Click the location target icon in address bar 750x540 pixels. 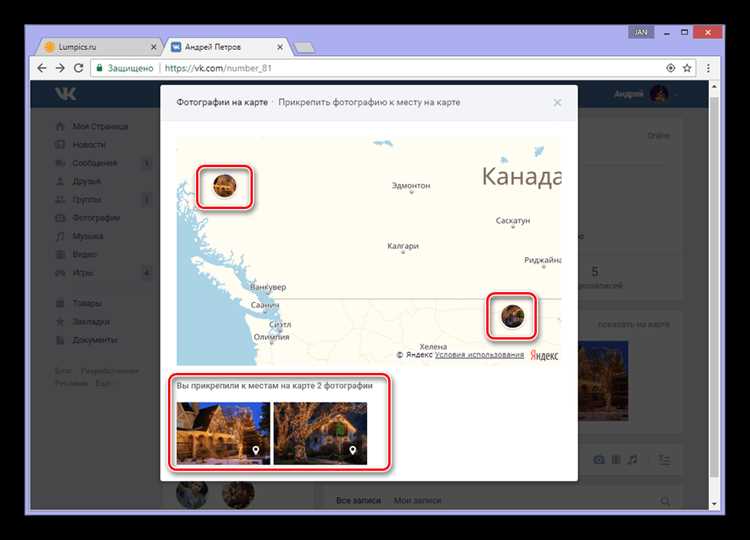671,68
